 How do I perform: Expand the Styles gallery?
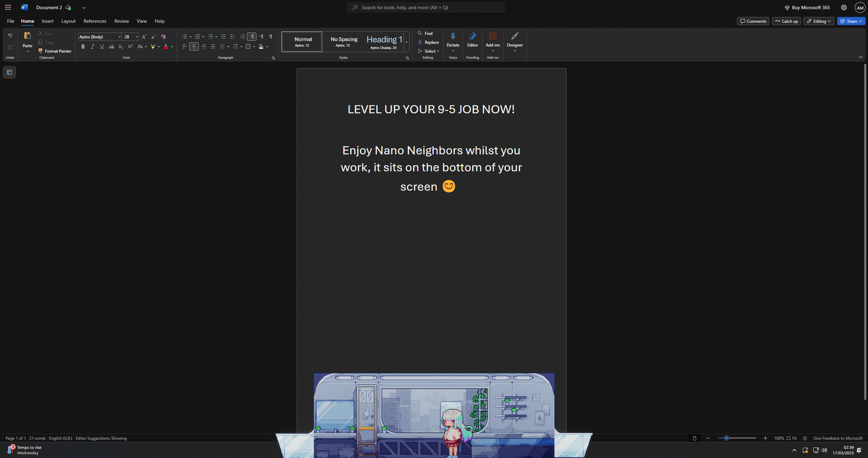pyautogui.click(x=406, y=42)
